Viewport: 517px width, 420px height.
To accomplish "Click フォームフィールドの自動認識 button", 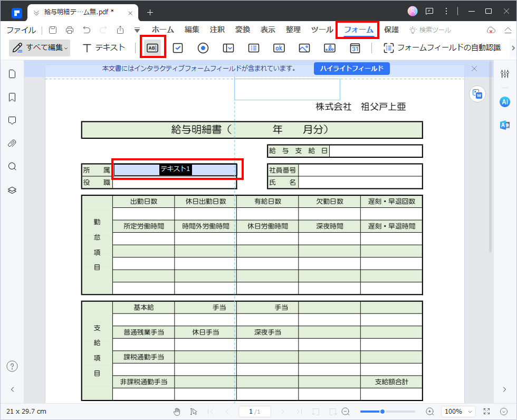I will [x=442, y=48].
